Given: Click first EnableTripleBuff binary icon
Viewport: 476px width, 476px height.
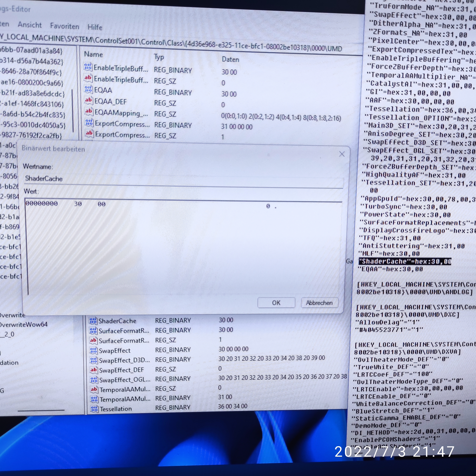Looking at the screenshot, I should point(88,67).
